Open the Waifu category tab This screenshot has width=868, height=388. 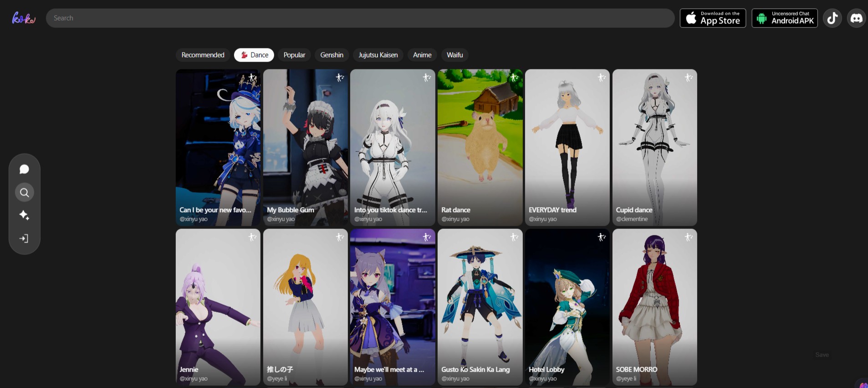point(454,55)
